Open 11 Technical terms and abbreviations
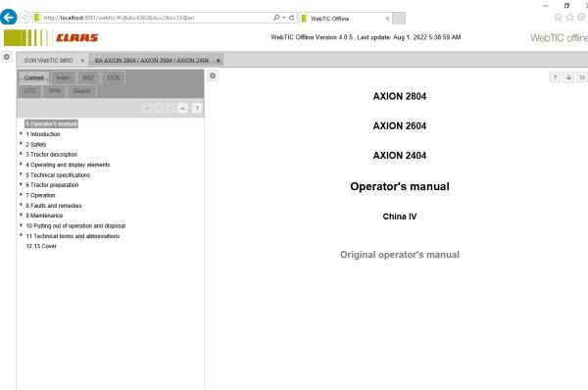Screen dimensions: 588x390 [73, 236]
